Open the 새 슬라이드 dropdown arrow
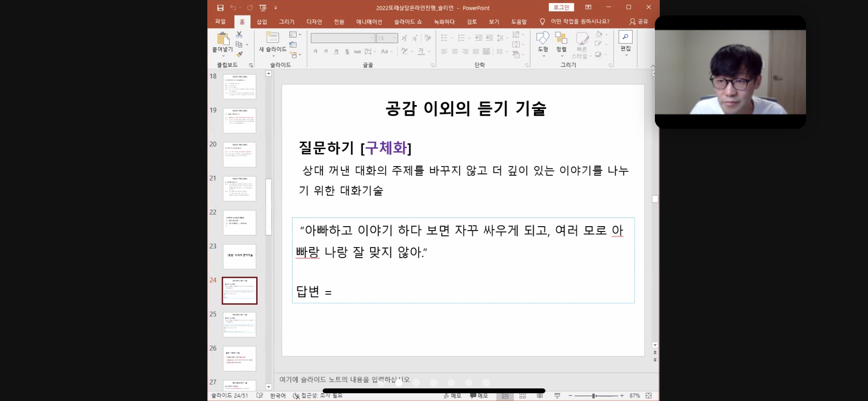The image size is (868, 401). (273, 55)
